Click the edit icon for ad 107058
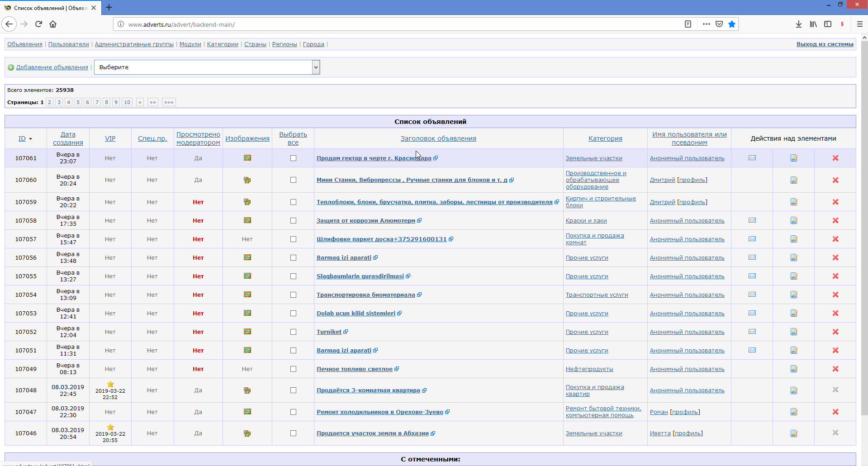The height and width of the screenshot is (466, 868). click(793, 221)
